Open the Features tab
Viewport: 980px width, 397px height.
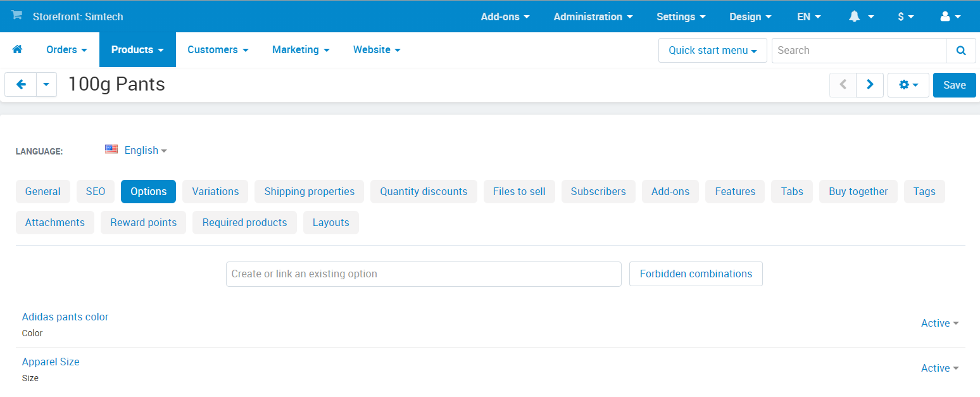click(x=735, y=191)
